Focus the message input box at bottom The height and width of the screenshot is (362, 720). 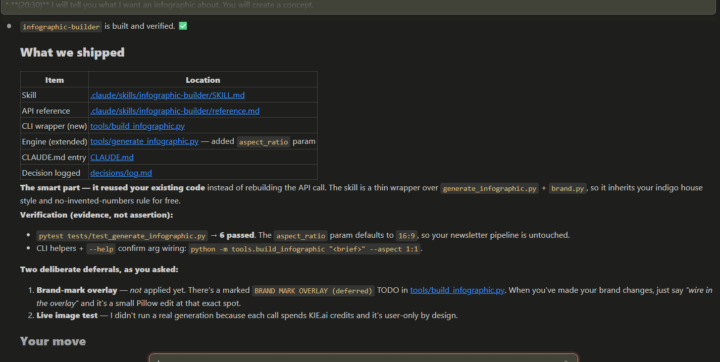[363, 358]
